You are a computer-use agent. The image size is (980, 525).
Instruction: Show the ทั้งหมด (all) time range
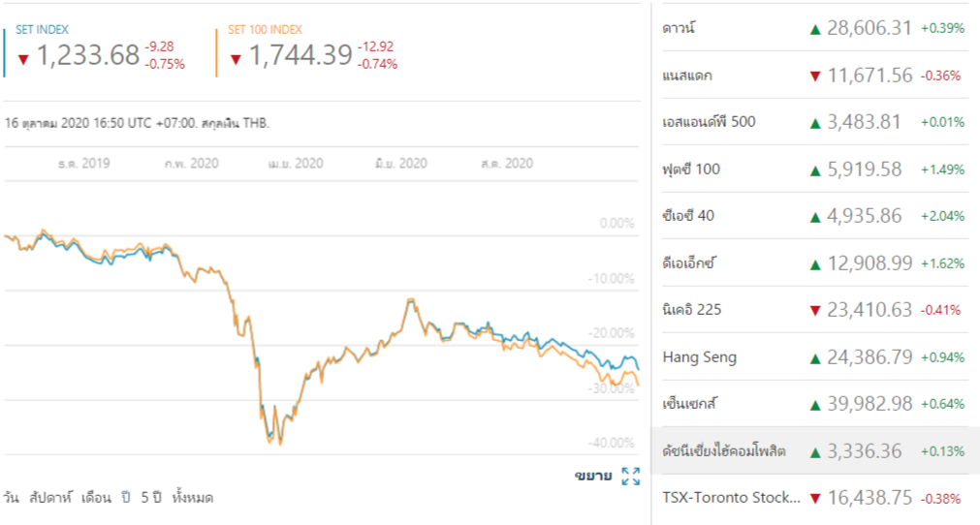pos(192,498)
